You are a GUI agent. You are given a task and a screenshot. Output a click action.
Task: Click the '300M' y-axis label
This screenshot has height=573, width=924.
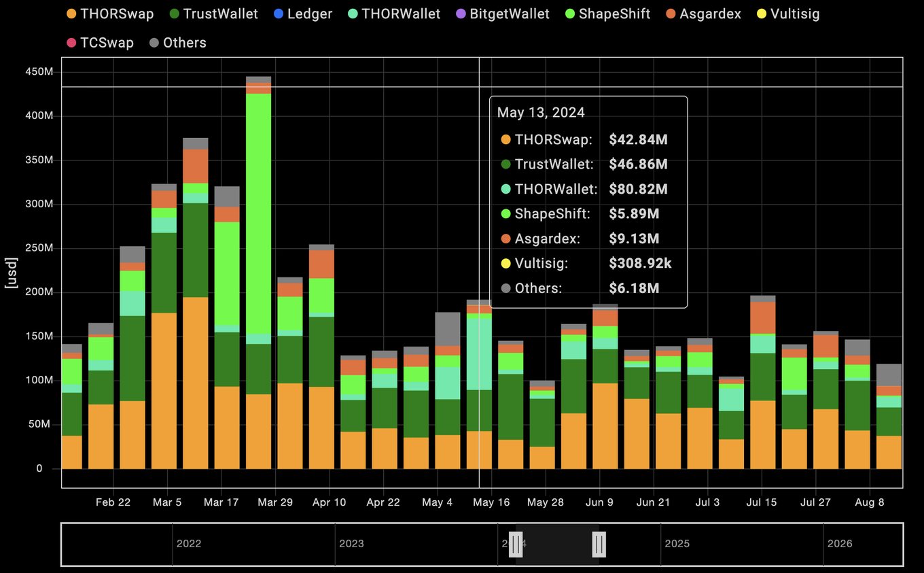pos(39,204)
